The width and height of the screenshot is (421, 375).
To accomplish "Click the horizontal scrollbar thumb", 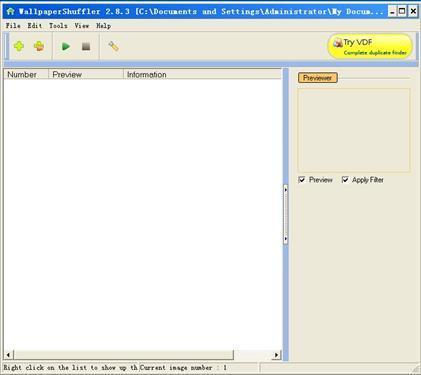I will pyautogui.click(x=123, y=355).
